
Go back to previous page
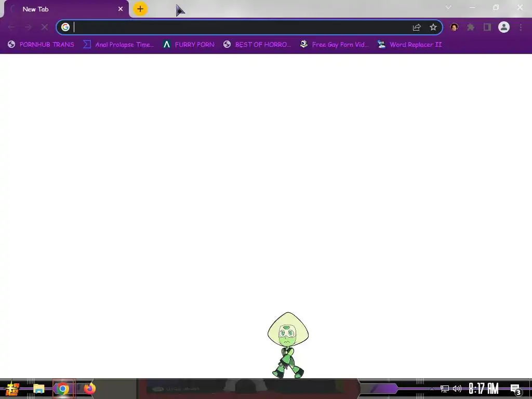point(11,27)
